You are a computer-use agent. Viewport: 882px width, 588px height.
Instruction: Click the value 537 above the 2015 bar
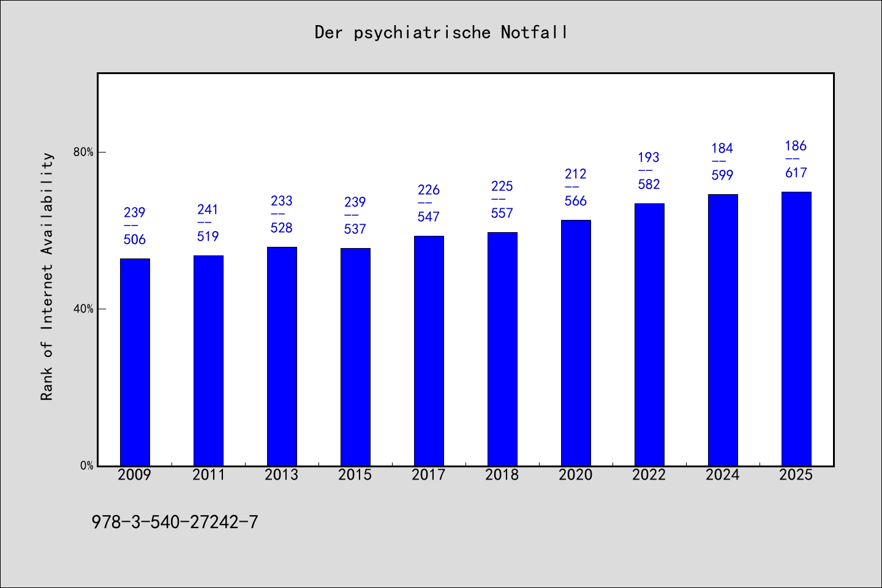click(x=355, y=229)
